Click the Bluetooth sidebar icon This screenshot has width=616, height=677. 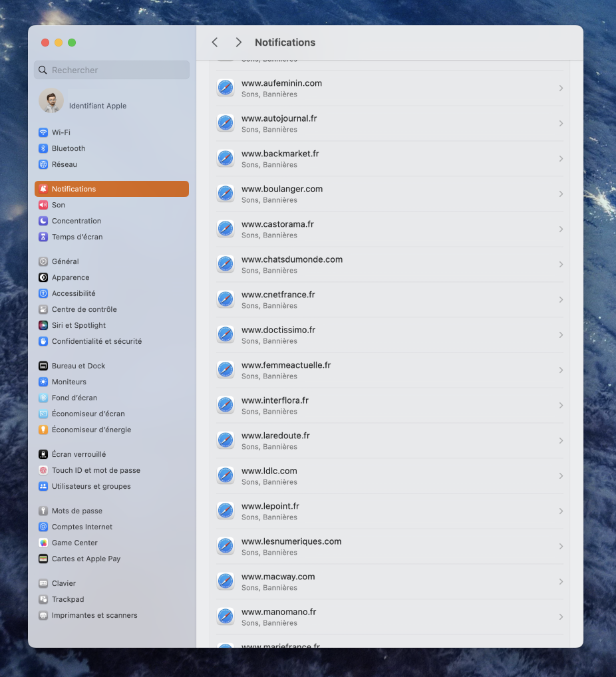pos(43,148)
